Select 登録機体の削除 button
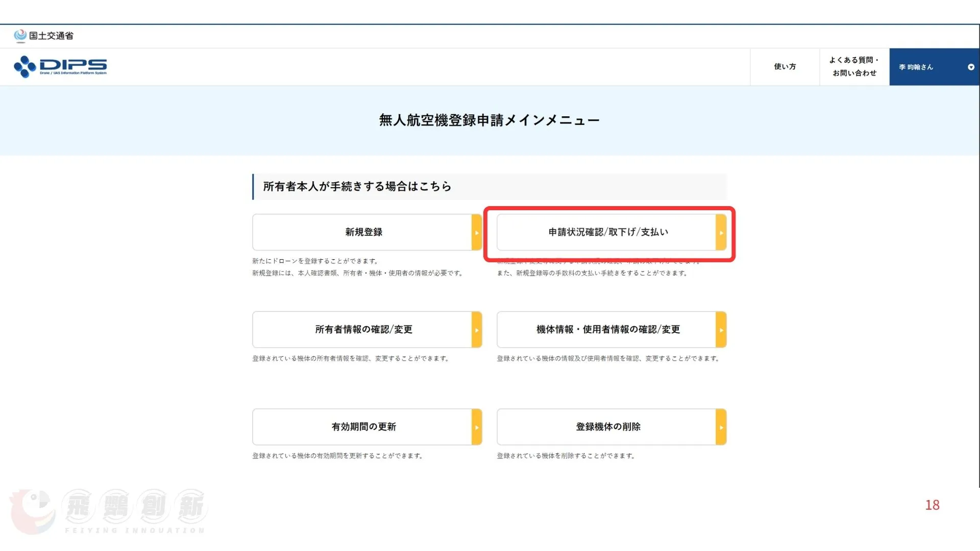Image resolution: width=980 pixels, height=551 pixels. click(607, 427)
